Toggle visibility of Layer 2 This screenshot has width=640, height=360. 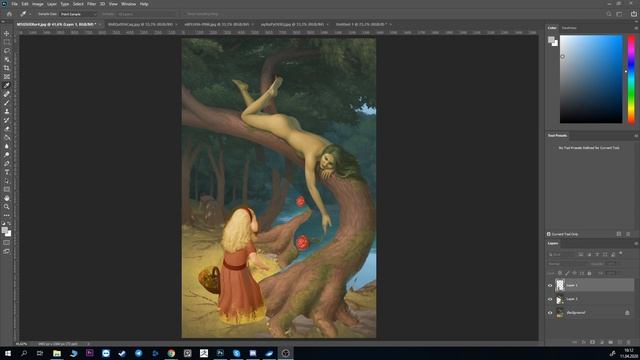(550, 299)
